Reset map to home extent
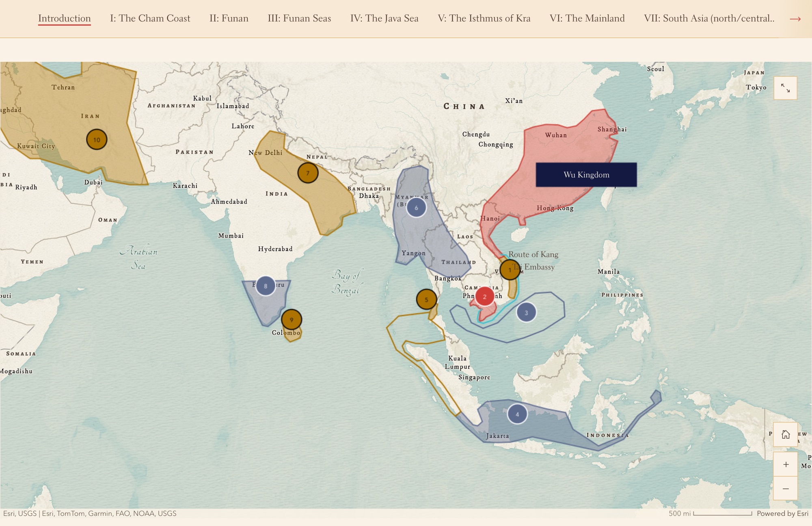 (785, 435)
